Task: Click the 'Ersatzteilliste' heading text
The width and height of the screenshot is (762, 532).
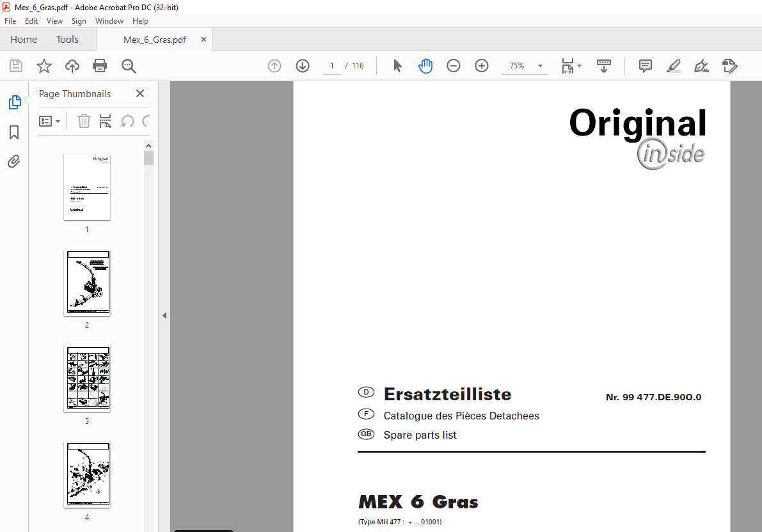Action: click(x=448, y=394)
